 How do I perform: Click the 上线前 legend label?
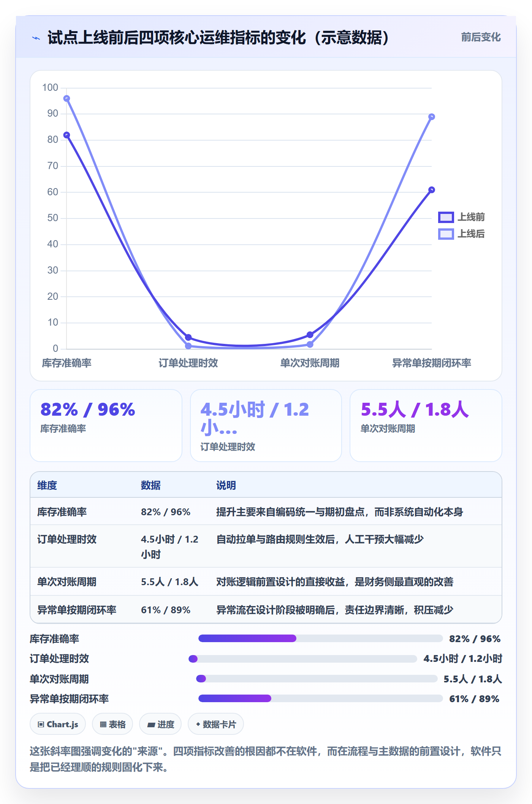point(471,217)
